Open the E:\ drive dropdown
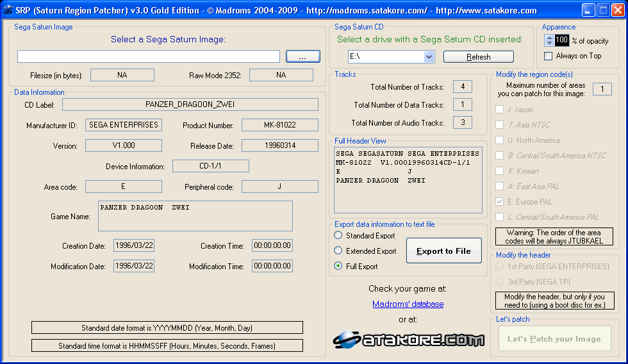 [x=429, y=56]
